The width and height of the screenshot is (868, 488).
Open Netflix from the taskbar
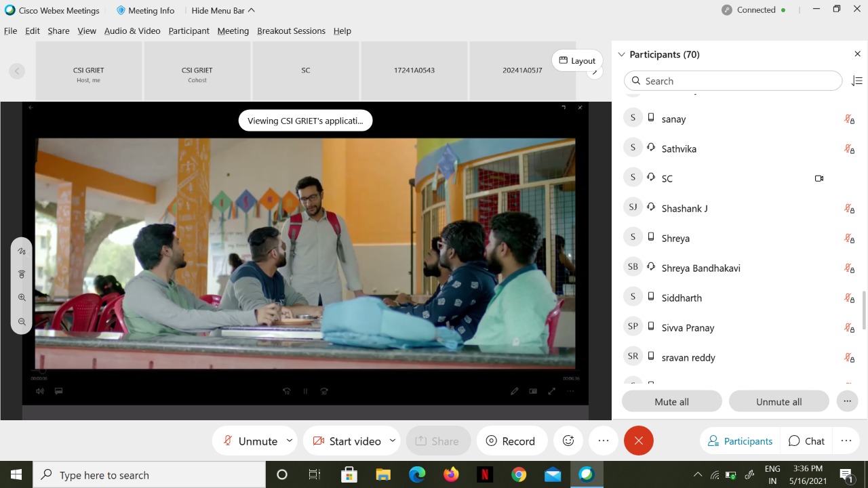click(485, 474)
